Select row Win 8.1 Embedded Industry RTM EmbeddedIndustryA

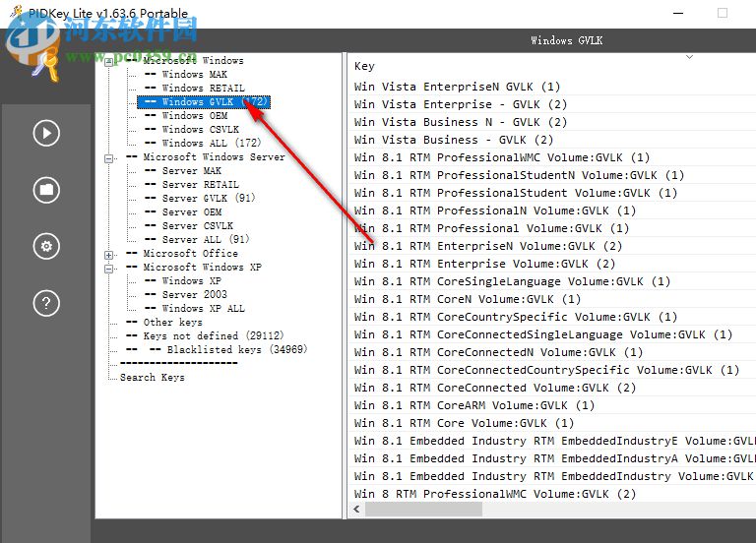click(x=551, y=458)
